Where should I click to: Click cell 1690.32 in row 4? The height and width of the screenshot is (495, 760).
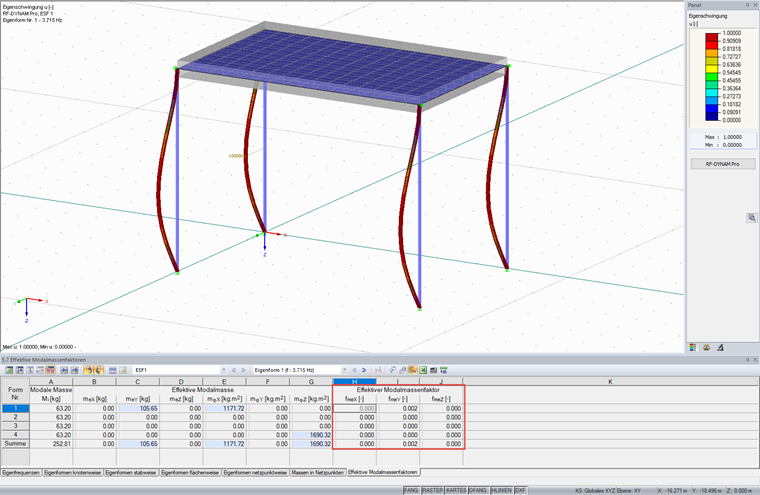pos(311,434)
